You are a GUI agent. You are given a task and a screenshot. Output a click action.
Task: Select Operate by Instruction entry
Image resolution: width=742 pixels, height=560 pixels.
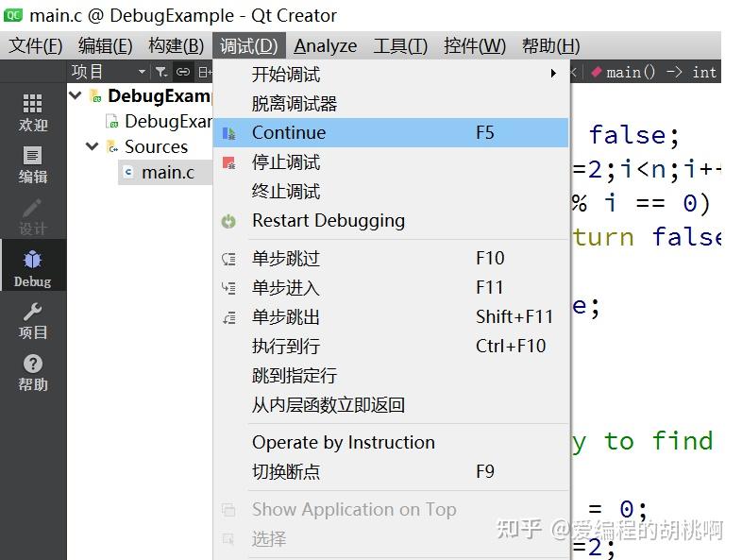(x=391, y=443)
